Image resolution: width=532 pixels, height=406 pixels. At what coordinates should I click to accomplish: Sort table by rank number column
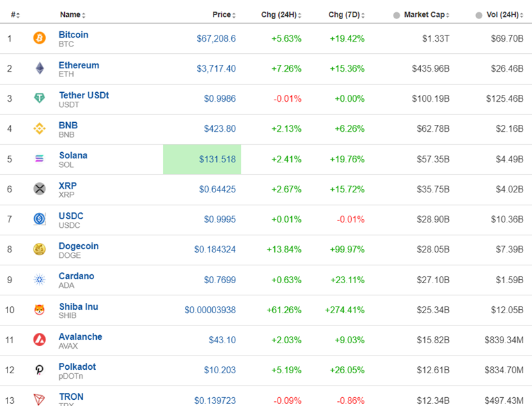(x=15, y=15)
